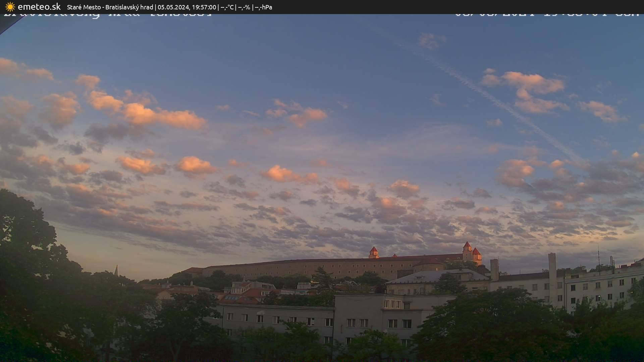
Task: Click the castle's tallest right-side tower
Action: click(x=467, y=250)
